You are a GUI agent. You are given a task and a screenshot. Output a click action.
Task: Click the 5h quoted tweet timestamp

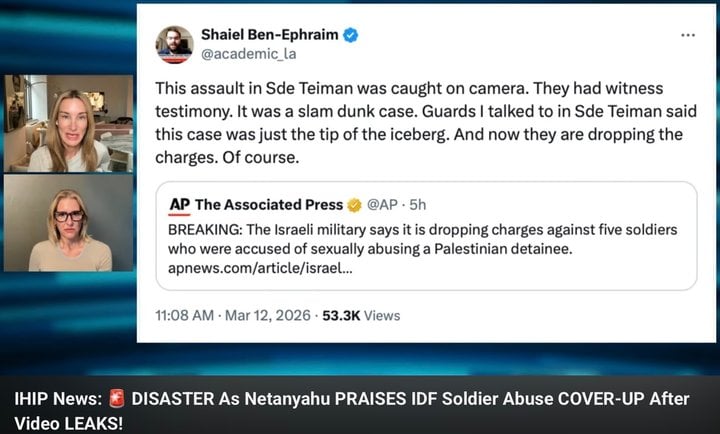417,204
